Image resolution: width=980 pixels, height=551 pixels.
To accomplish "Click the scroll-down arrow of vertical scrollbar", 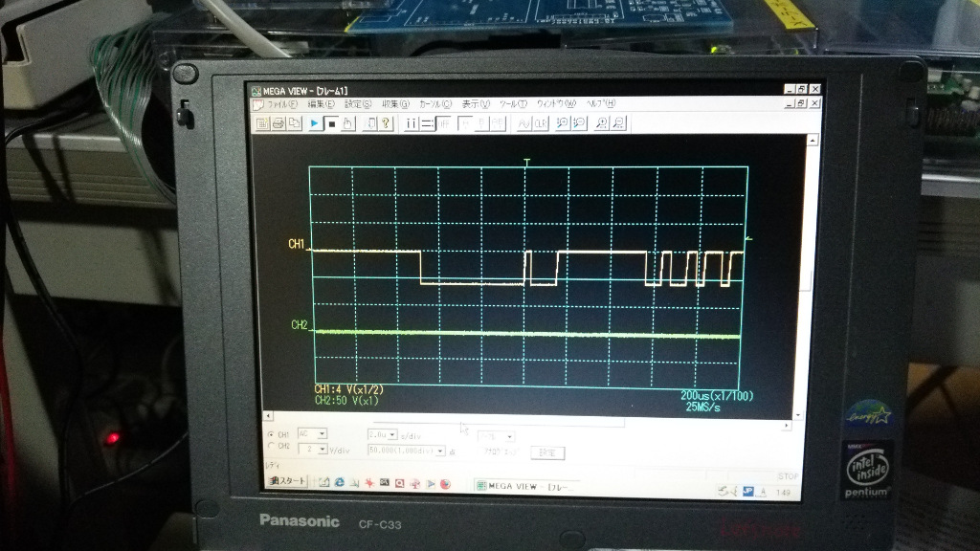I will click(x=798, y=415).
